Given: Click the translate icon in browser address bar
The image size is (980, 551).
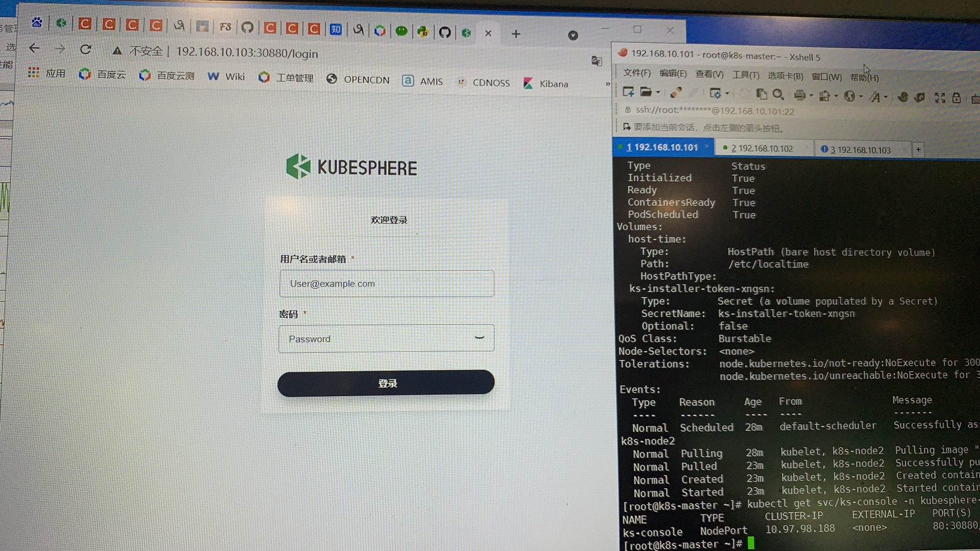Looking at the screenshot, I should pyautogui.click(x=597, y=61).
